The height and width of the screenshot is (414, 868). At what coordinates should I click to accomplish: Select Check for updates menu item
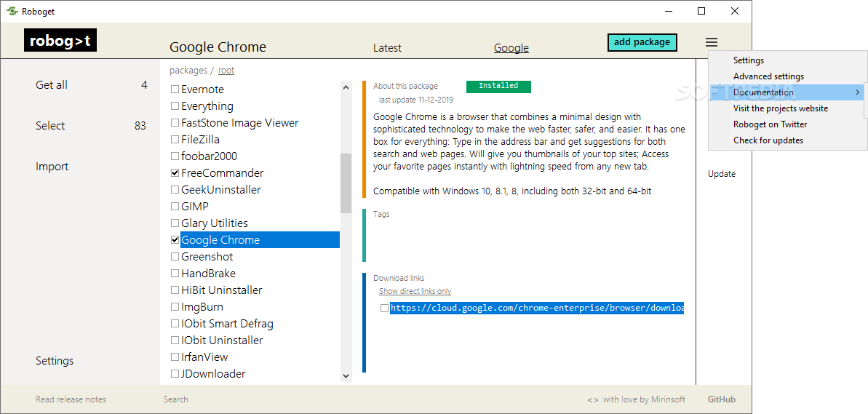[x=768, y=140]
